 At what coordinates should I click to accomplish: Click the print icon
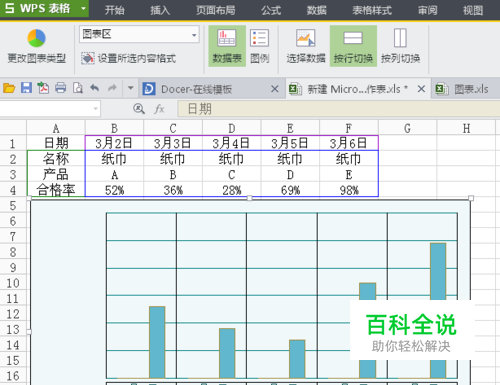point(61,88)
